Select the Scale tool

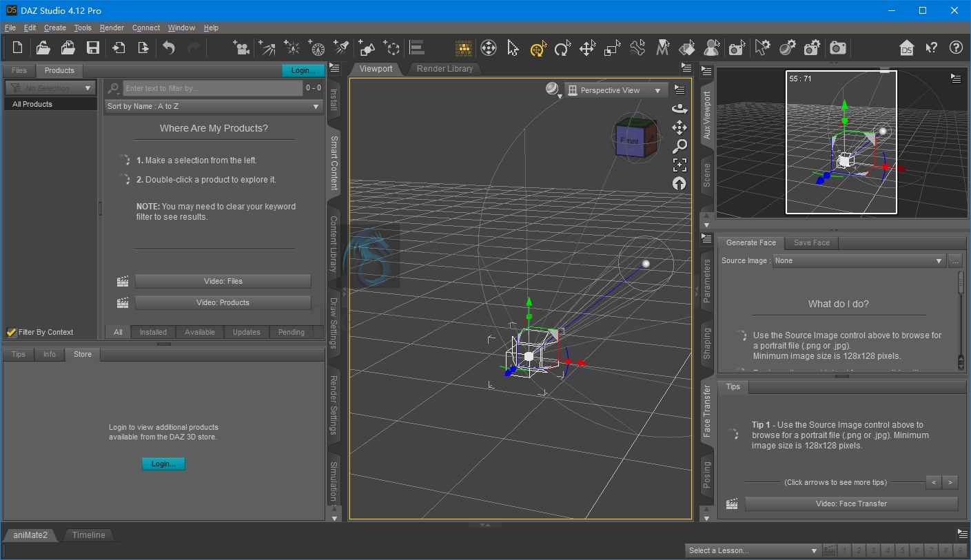click(612, 48)
